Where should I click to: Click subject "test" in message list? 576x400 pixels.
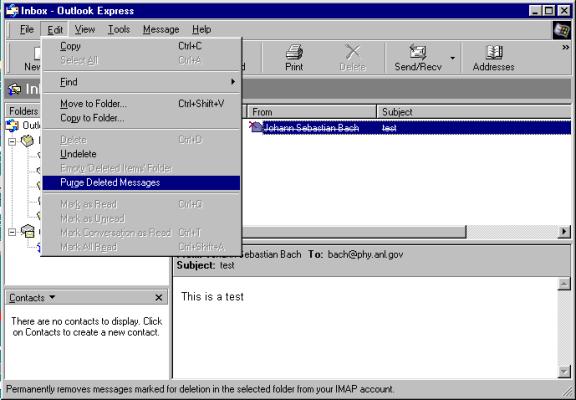coord(389,128)
